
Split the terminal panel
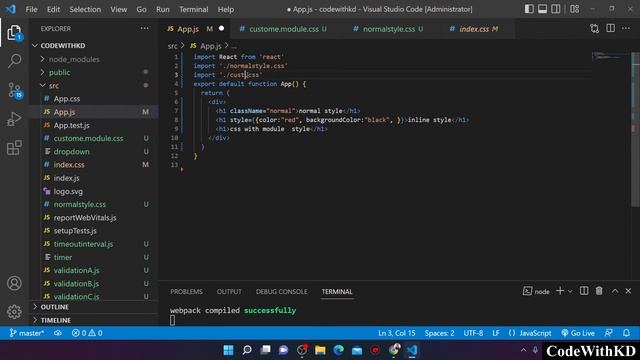pyautogui.click(x=584, y=291)
